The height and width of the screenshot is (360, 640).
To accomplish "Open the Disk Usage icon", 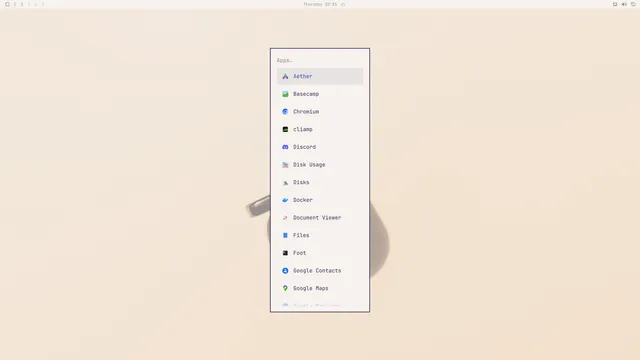I will pos(285,165).
